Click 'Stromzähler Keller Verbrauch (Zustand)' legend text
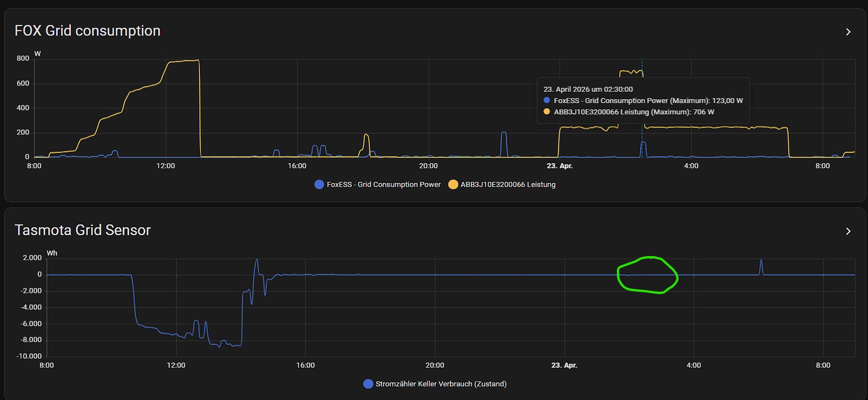Image resolution: width=868 pixels, height=400 pixels. [x=441, y=384]
